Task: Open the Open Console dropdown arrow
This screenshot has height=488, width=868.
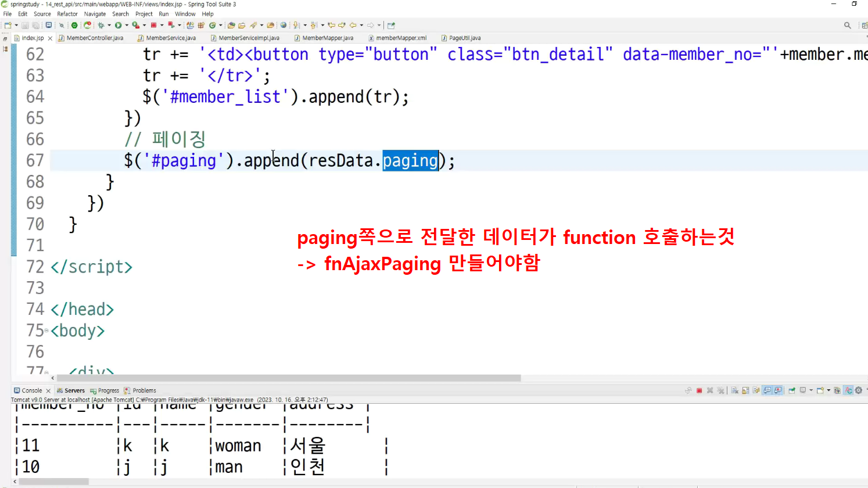Action: point(828,390)
